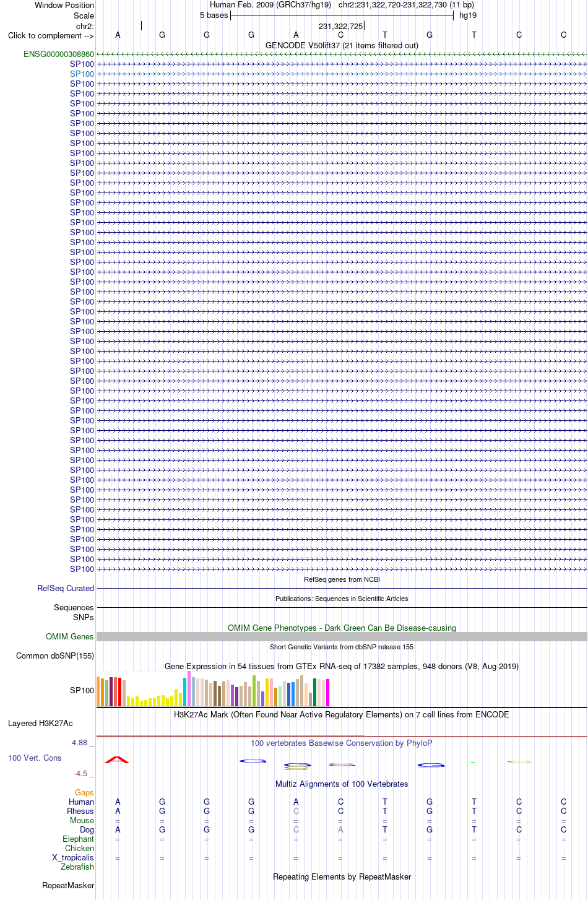The image size is (588, 900).
Task: Open the OMIM Genes track label
Action: tap(70, 637)
